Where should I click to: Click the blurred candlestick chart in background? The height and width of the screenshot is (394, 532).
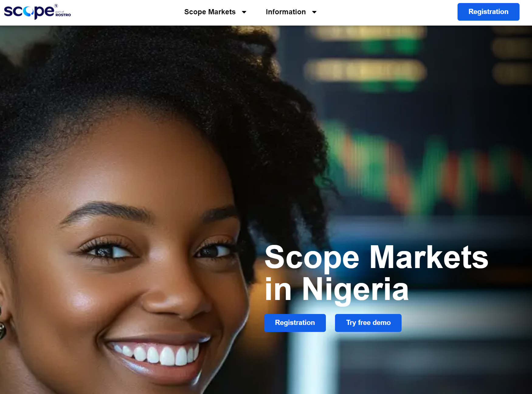pyautogui.click(x=426, y=170)
